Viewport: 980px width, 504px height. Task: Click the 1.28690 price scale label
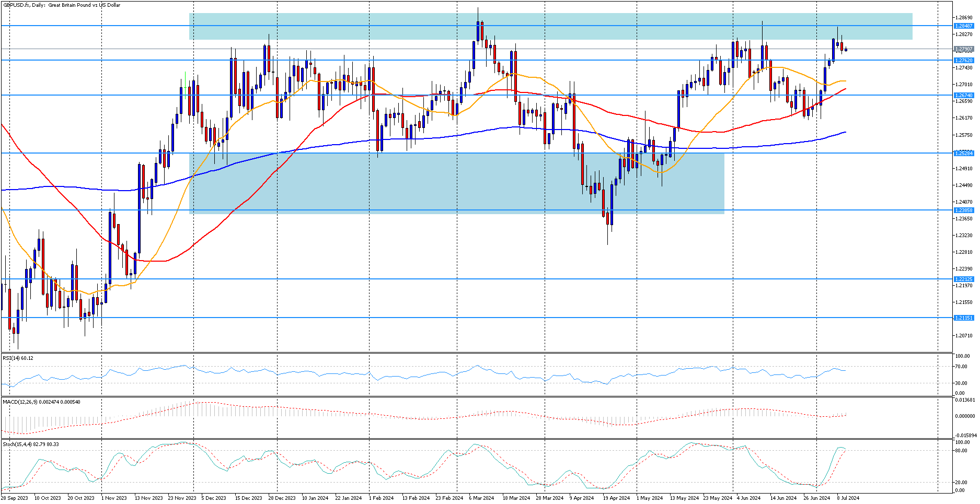tap(964, 18)
